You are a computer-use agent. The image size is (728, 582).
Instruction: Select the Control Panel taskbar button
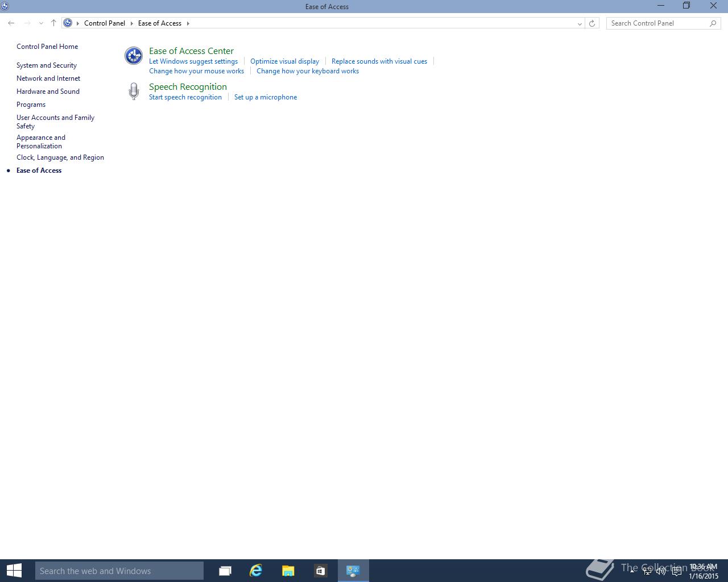click(353, 571)
